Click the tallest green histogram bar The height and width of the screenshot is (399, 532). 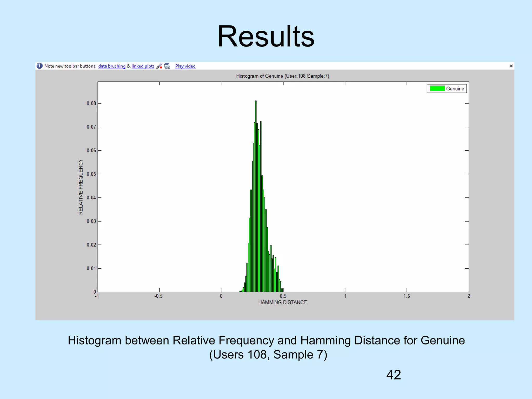(x=256, y=196)
